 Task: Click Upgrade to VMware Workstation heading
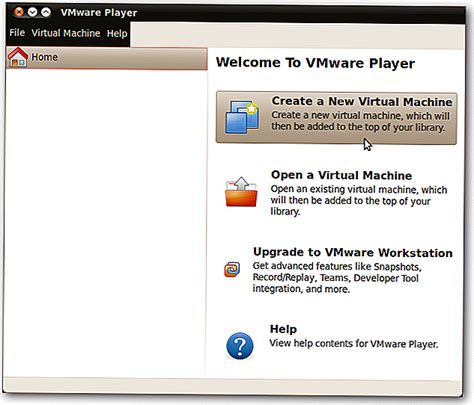[x=353, y=252]
